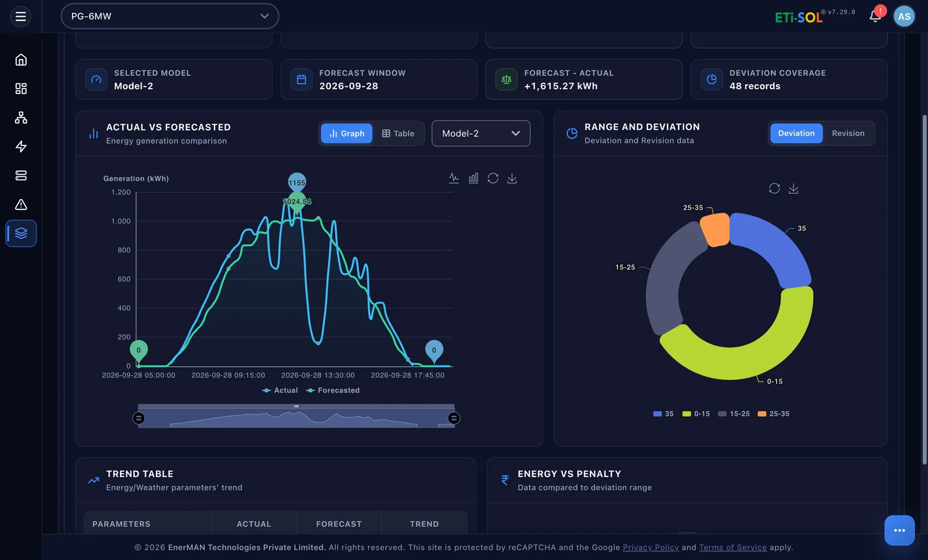The image size is (928, 560).
Task: Go to Home in sidebar
Action: coord(21,60)
